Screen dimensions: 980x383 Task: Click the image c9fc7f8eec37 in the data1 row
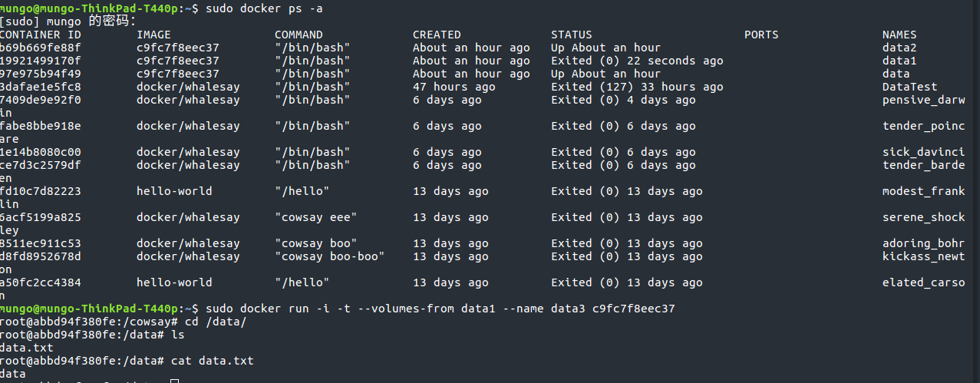(178, 61)
